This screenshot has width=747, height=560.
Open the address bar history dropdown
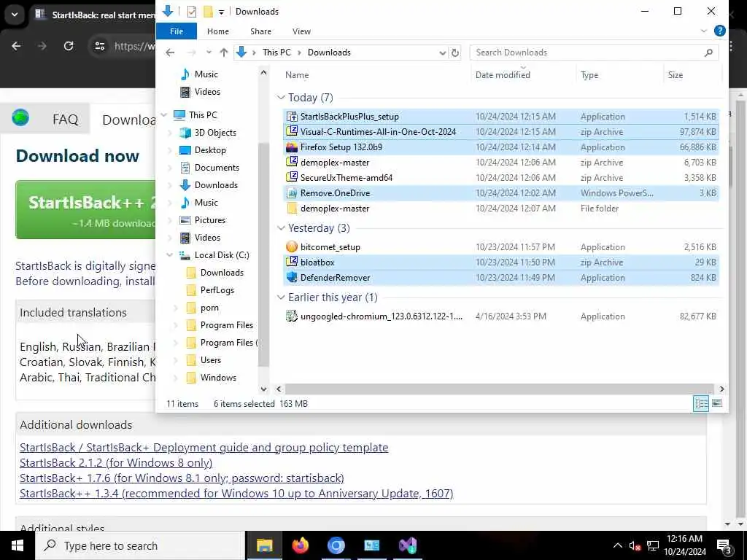pos(443,52)
